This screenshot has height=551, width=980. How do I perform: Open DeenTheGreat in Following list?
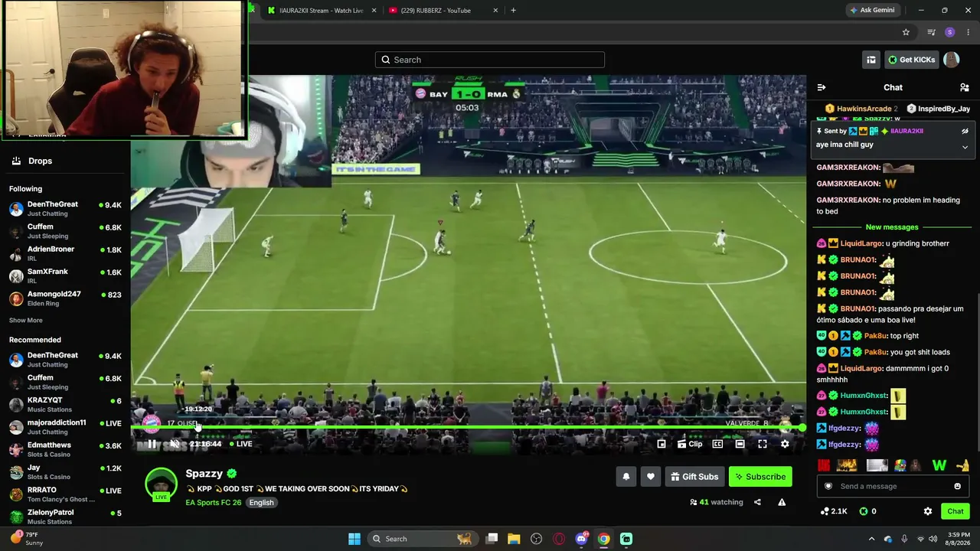(x=64, y=209)
